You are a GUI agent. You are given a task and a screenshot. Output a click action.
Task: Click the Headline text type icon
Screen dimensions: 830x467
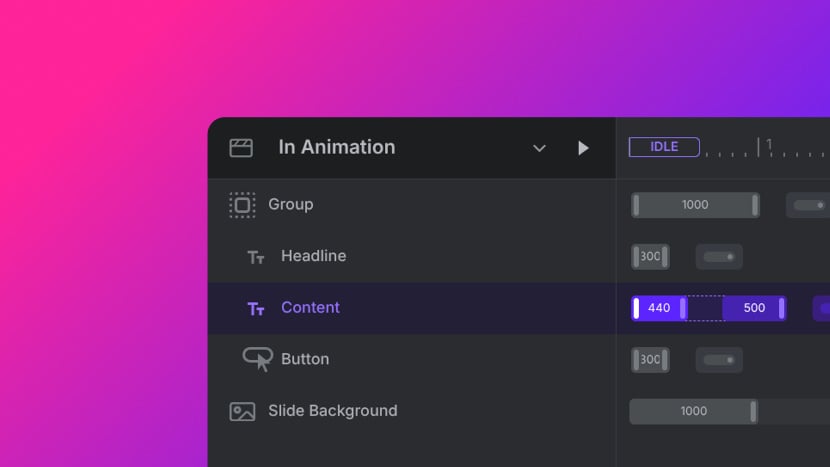pyautogui.click(x=256, y=257)
